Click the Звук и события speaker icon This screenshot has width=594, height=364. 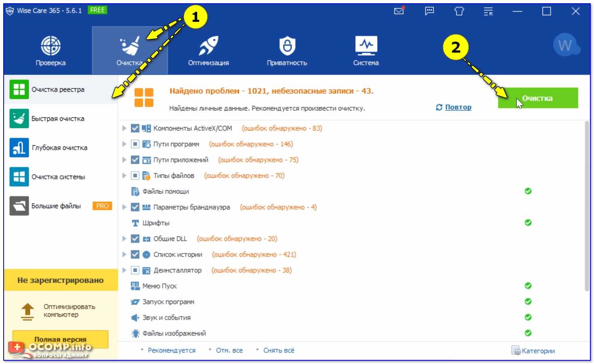135,318
